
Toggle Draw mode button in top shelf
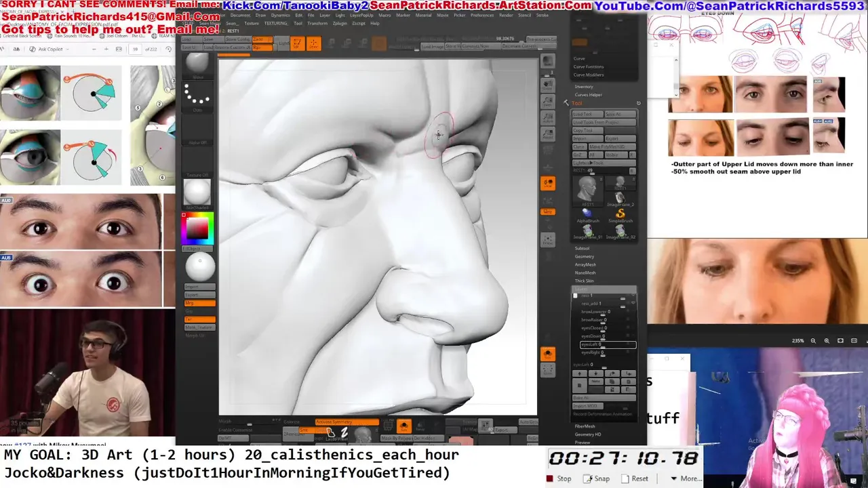313,43
